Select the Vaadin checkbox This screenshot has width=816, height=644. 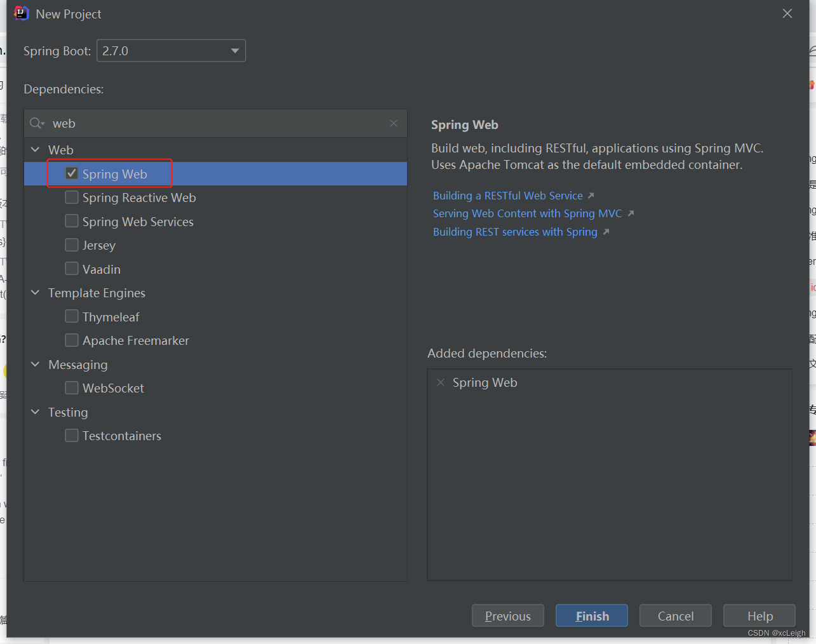pyautogui.click(x=72, y=269)
